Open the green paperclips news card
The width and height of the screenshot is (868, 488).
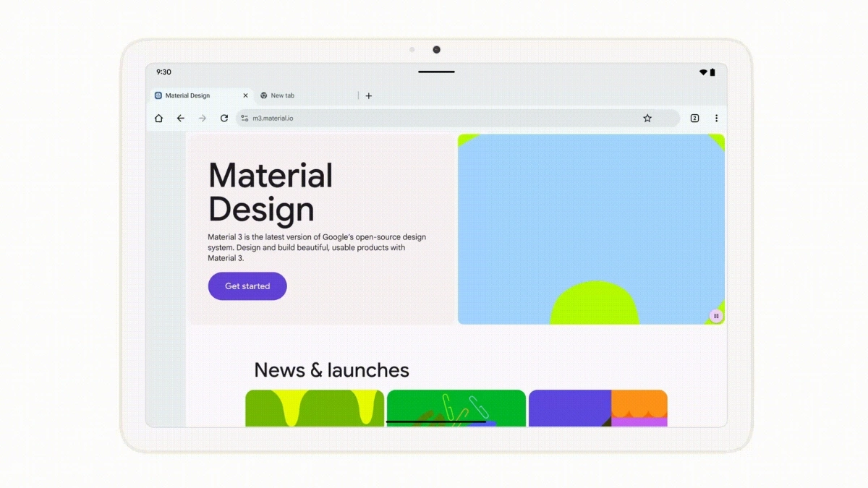click(456, 407)
